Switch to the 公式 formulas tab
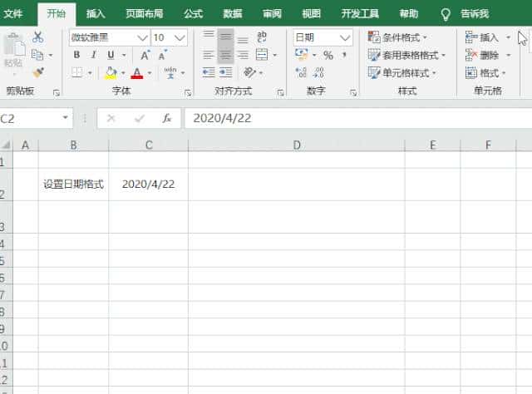Image resolution: width=532 pixels, height=394 pixels. (x=194, y=13)
